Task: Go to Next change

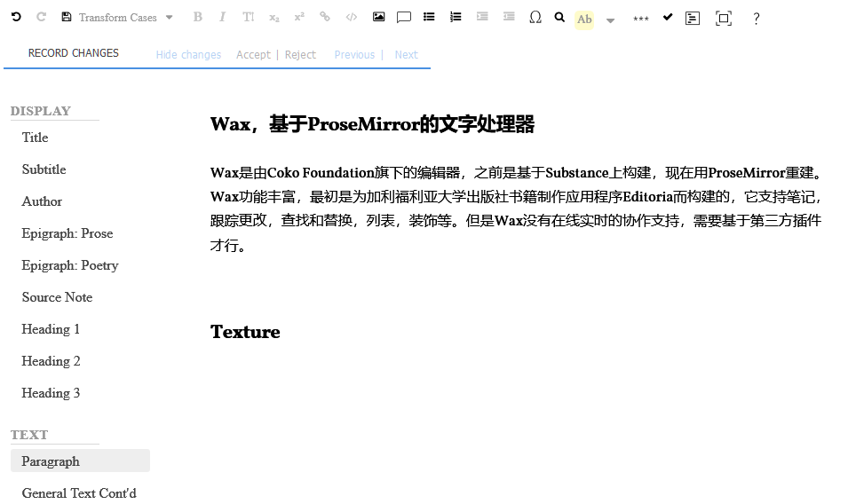Action: tap(406, 54)
